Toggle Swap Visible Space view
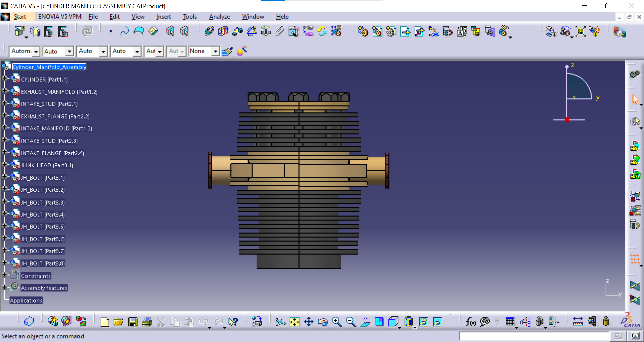The width and height of the screenshot is (644, 342). point(437,322)
